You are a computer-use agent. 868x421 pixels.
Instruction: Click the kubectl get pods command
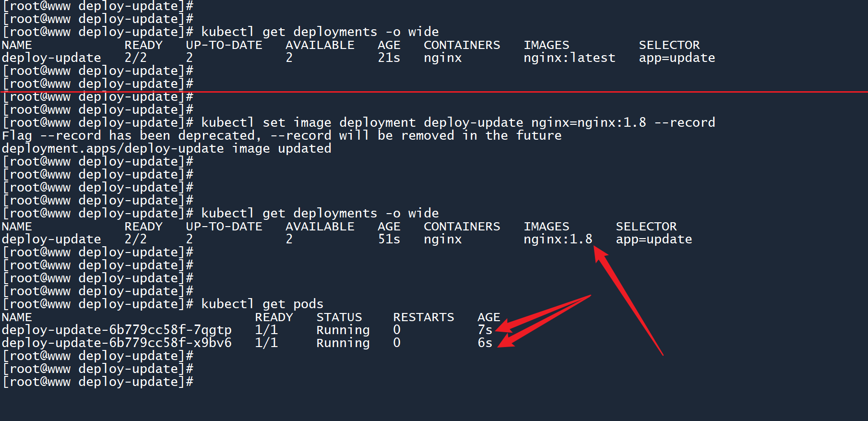(262, 304)
